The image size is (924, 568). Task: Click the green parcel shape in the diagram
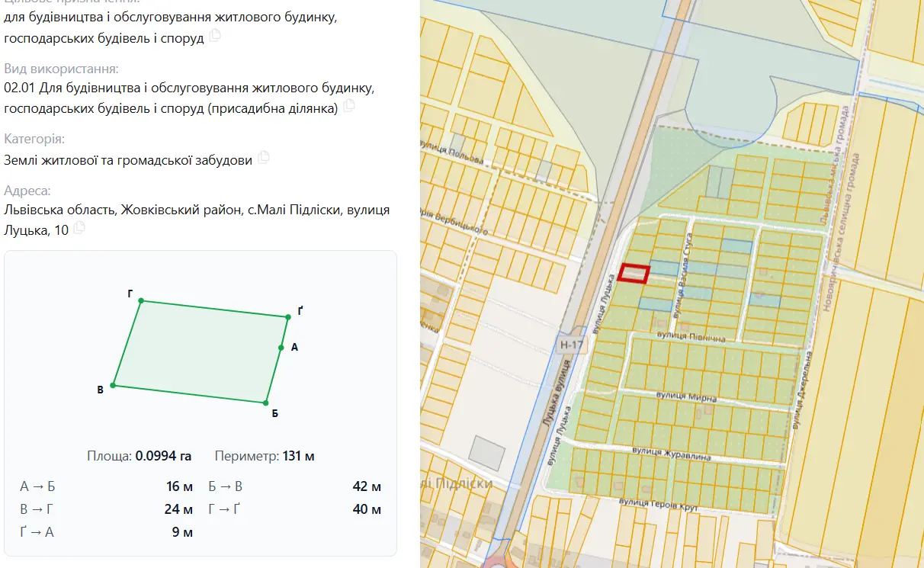point(201,351)
